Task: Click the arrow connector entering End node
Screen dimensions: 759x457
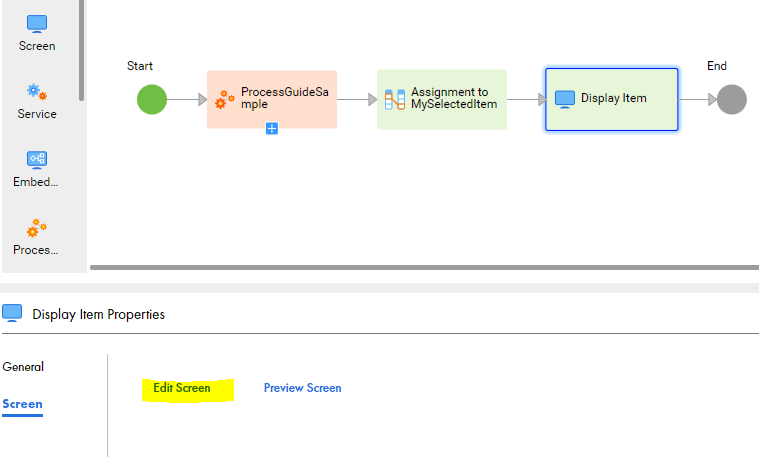Action: pyautogui.click(x=698, y=99)
